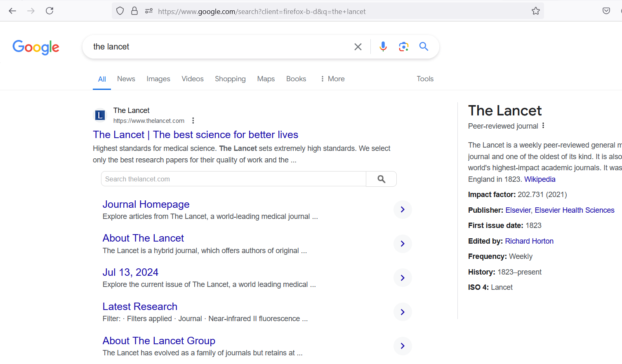The width and height of the screenshot is (622, 364).
Task: Open About The Lancet Group link
Action: click(x=159, y=341)
